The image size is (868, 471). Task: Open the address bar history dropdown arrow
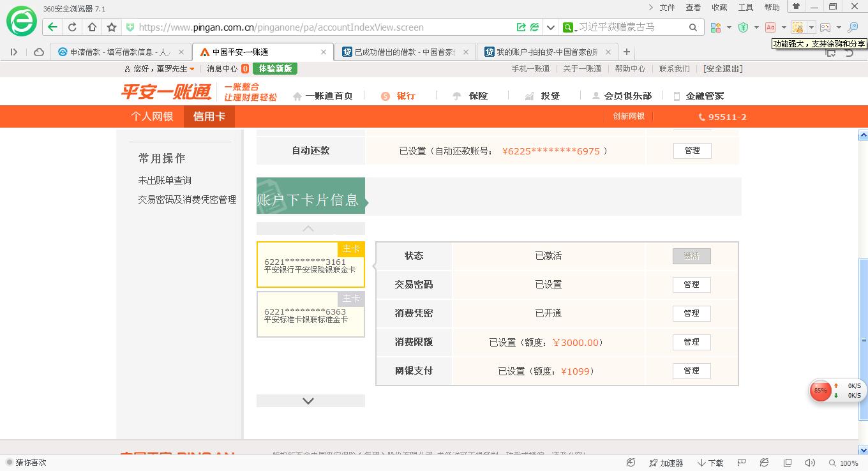(550, 27)
